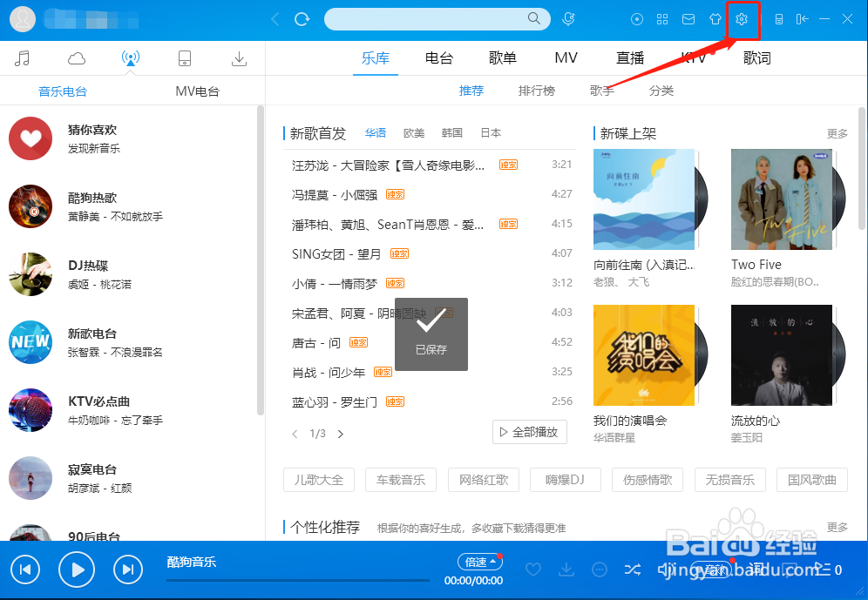This screenshot has height=600, width=868.
Task: Open the 酷狗热歌 radio station
Action: (x=130, y=206)
